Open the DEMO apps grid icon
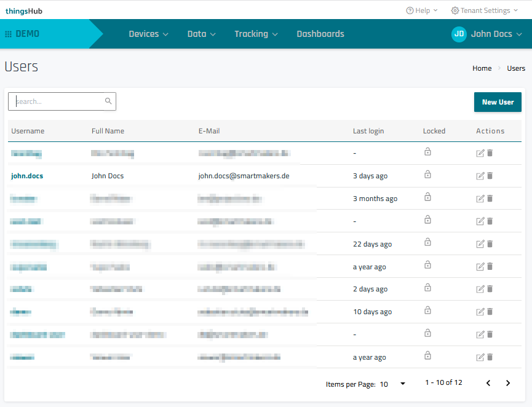 tap(9, 34)
